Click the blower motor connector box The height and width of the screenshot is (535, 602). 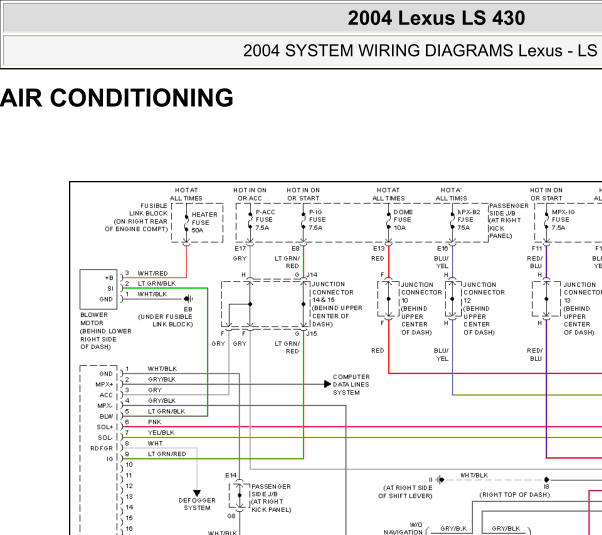98,289
